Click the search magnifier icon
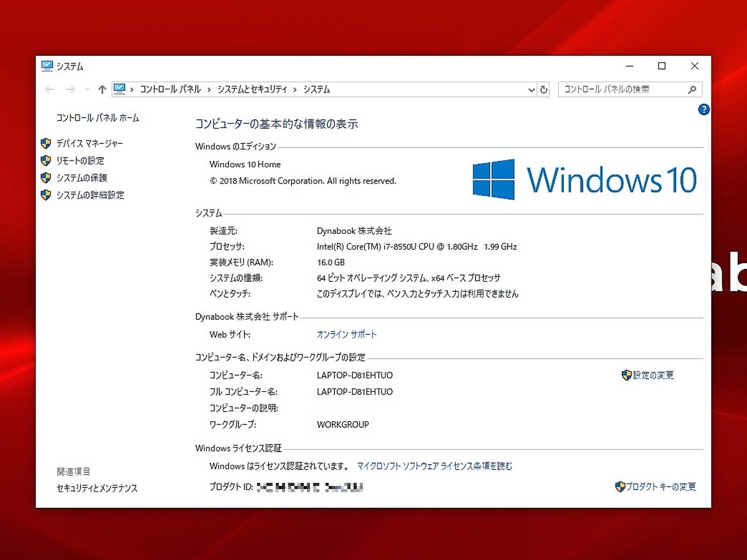 click(692, 90)
